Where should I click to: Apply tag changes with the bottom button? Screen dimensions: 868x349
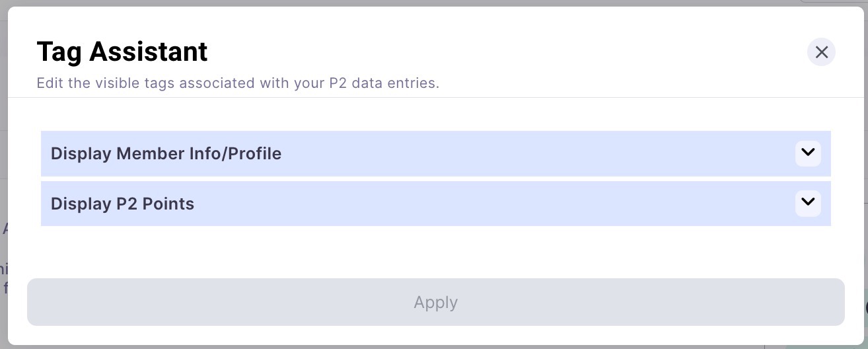point(436,302)
